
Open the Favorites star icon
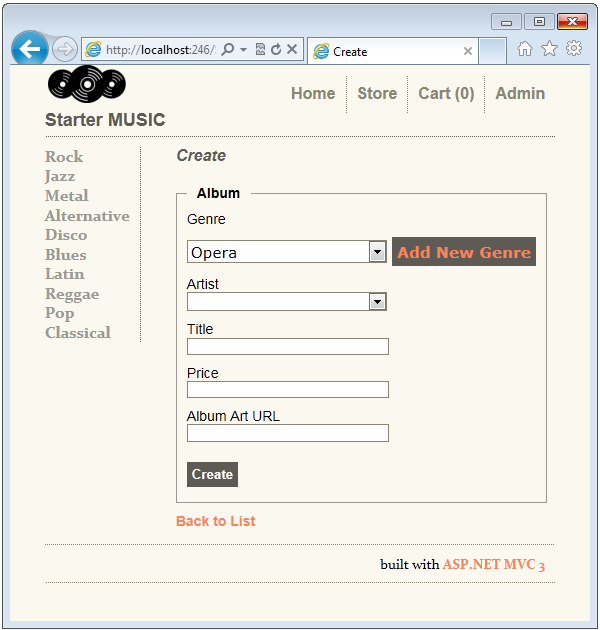(x=549, y=49)
